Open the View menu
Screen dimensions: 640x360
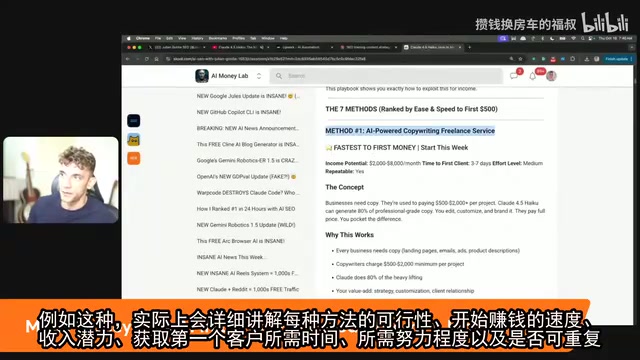[182, 38]
